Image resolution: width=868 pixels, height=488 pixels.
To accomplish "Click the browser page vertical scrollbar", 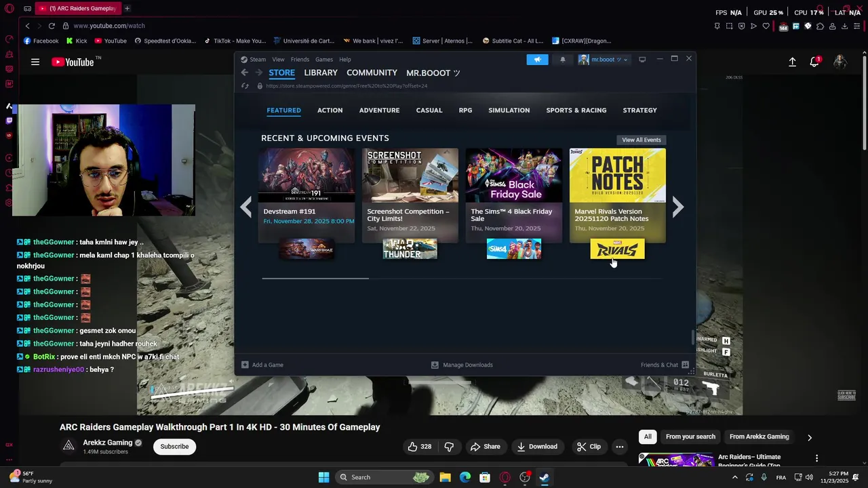I will coord(865,102).
